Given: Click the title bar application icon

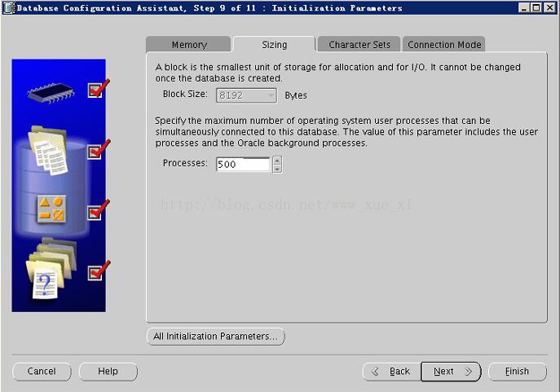Looking at the screenshot, I should tap(9, 8).
